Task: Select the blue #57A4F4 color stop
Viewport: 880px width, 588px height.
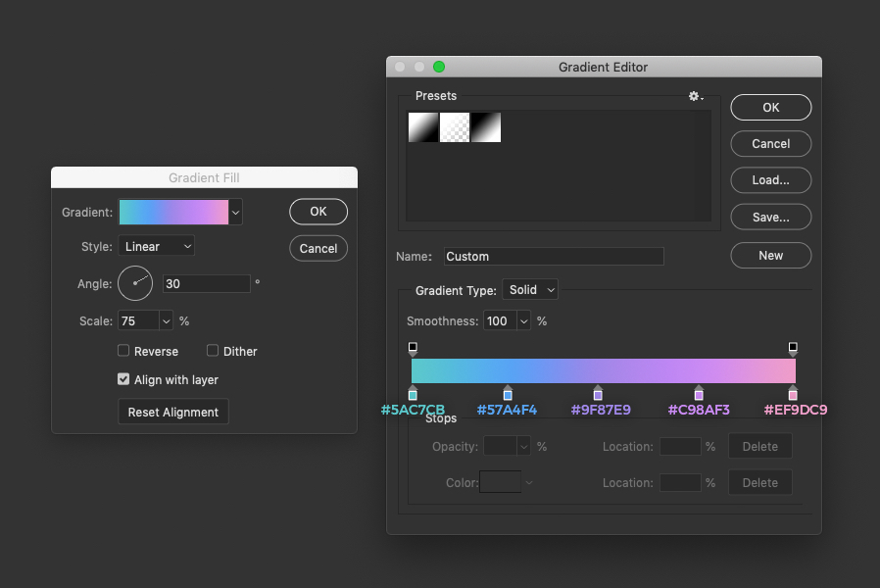Action: 508,393
